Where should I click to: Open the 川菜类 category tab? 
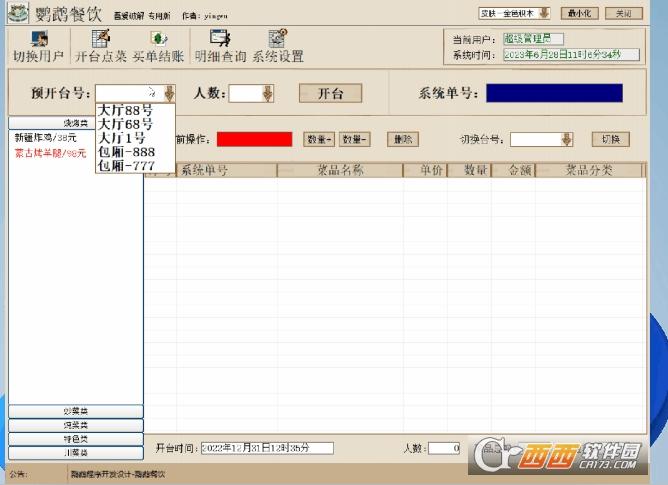click(x=76, y=453)
